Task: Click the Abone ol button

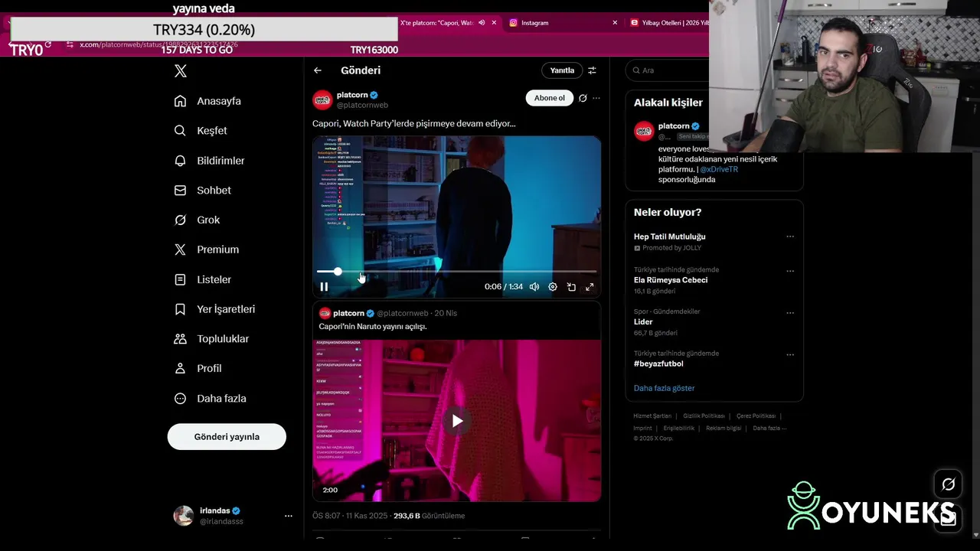Action: pyautogui.click(x=550, y=98)
